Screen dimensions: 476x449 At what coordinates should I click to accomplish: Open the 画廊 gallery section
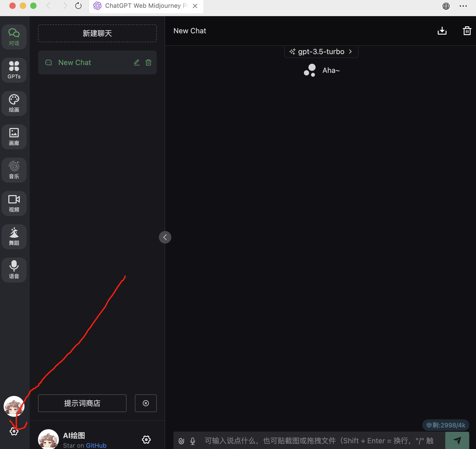tap(14, 137)
